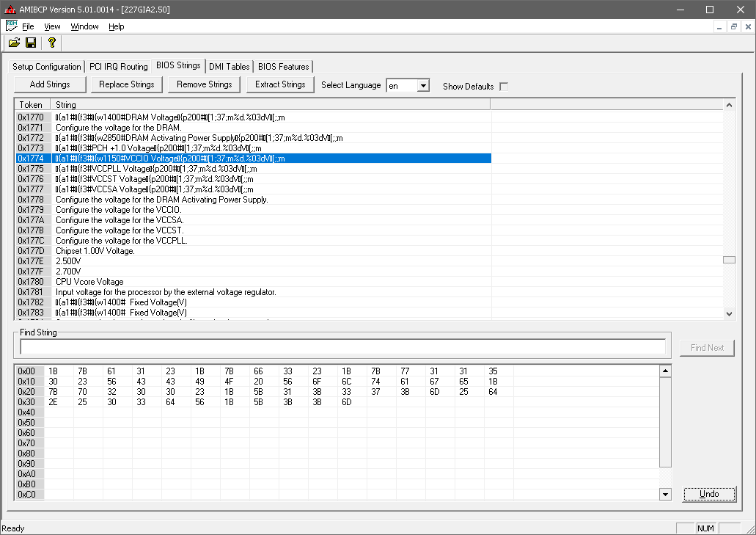Open the View menu
The image size is (756, 535).
coord(52,26)
